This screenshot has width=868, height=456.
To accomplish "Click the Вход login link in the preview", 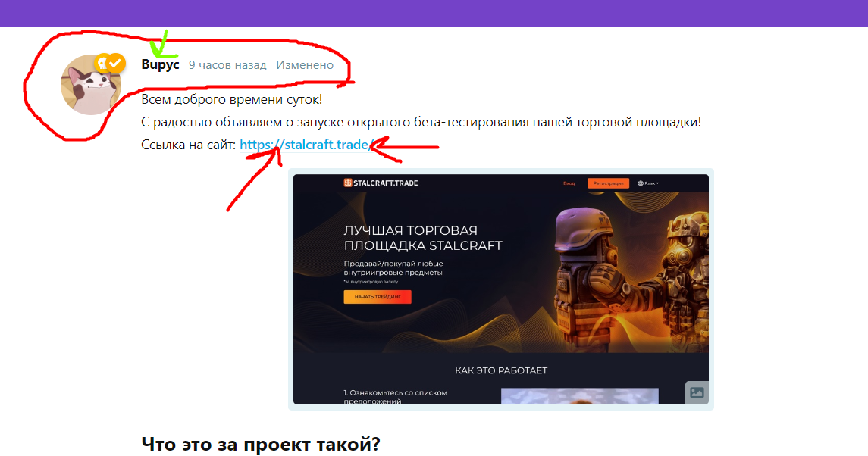I will [x=569, y=183].
